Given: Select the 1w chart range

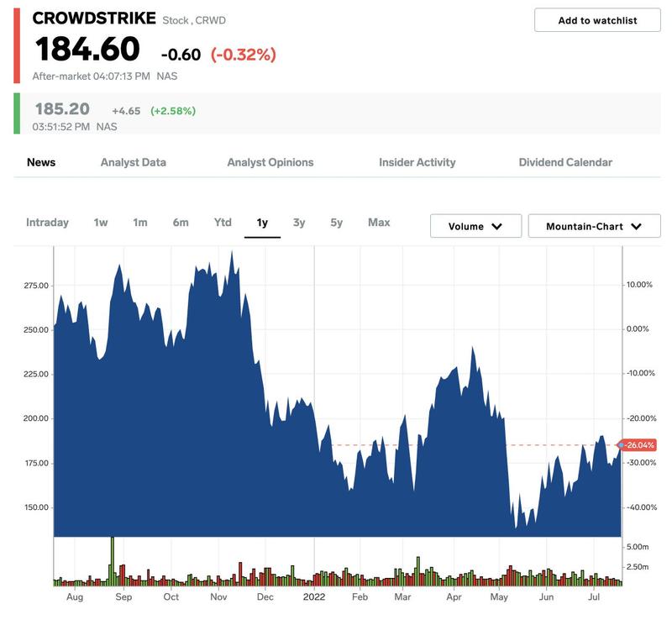Looking at the screenshot, I should (101, 223).
